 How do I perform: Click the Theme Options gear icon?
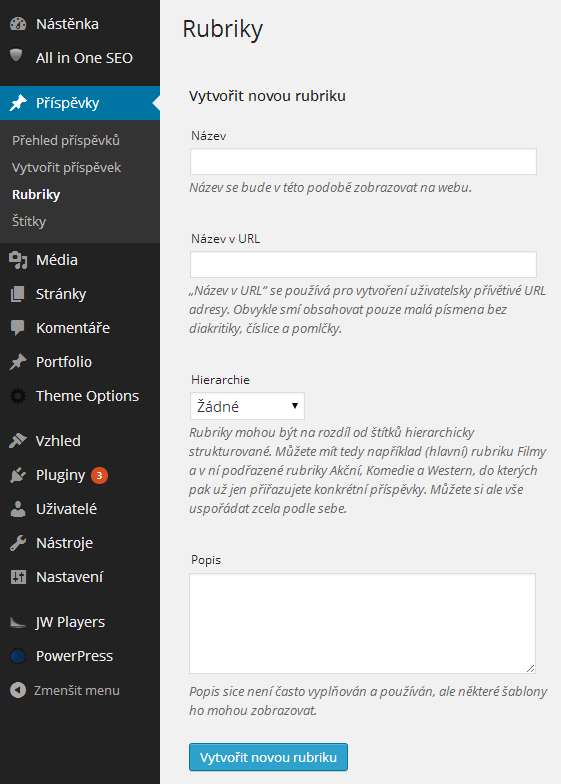[x=18, y=396]
